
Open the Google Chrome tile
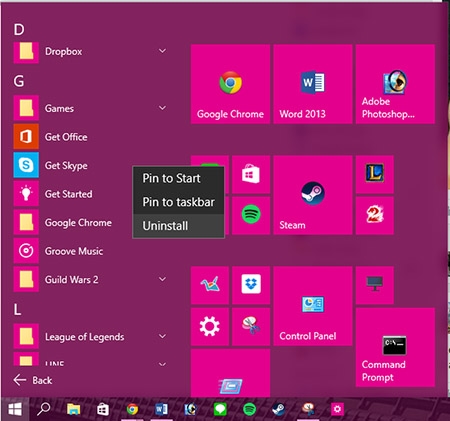230,84
